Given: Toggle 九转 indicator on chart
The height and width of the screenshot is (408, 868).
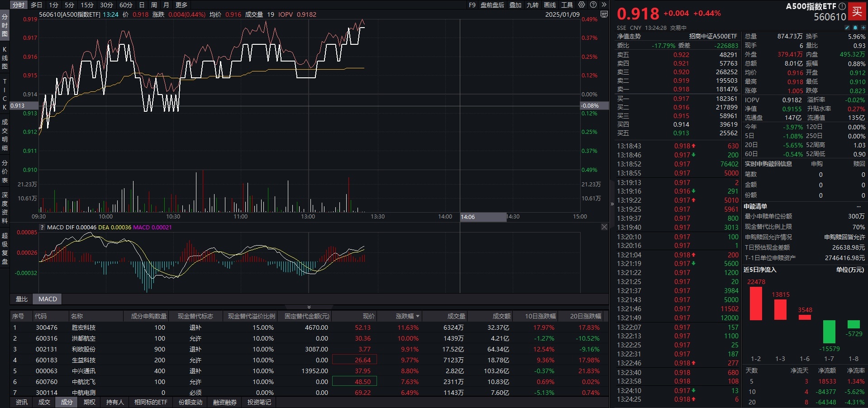Looking at the screenshot, I should pyautogui.click(x=532, y=5).
